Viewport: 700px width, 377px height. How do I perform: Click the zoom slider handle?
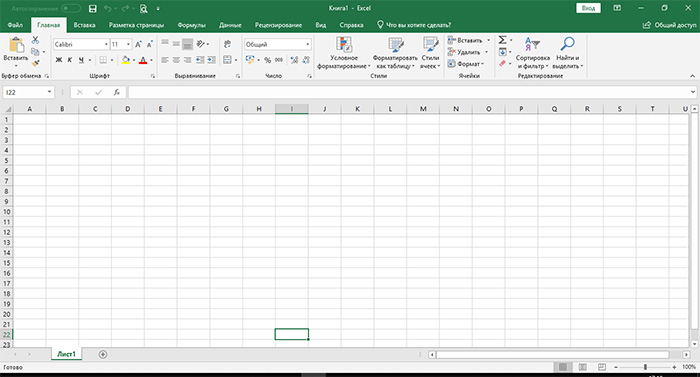[645, 367]
